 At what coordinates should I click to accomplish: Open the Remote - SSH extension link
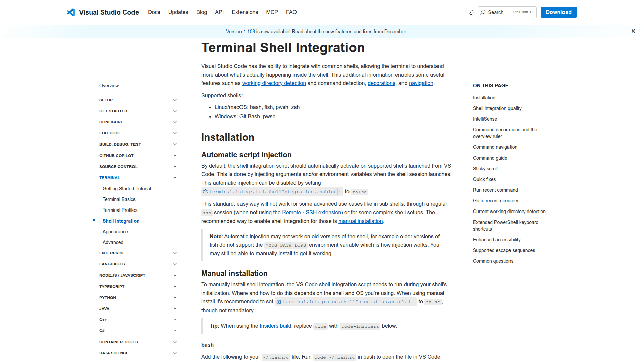[311, 212]
